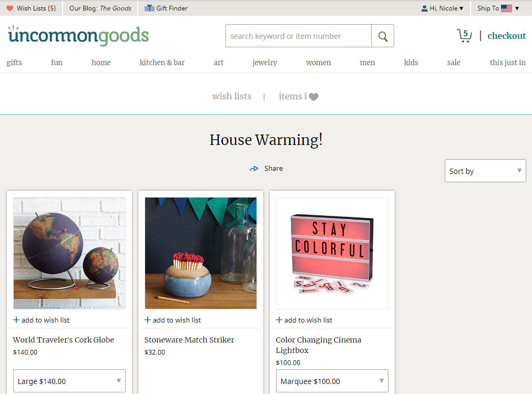The height and width of the screenshot is (394, 532).
Task: Open the kitchen & bar menu
Action: point(162,63)
